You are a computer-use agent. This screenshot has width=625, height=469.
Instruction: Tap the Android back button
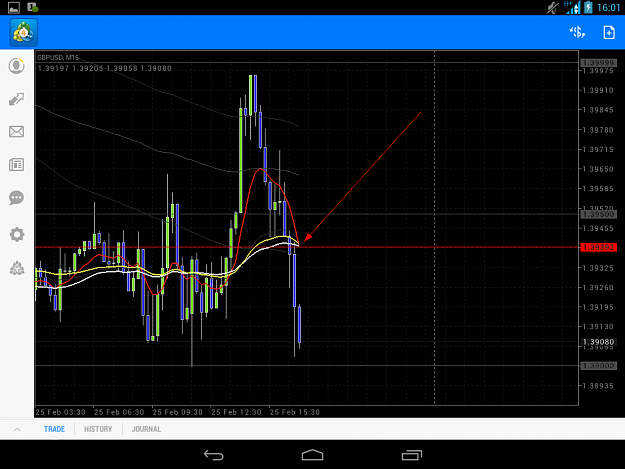click(214, 455)
